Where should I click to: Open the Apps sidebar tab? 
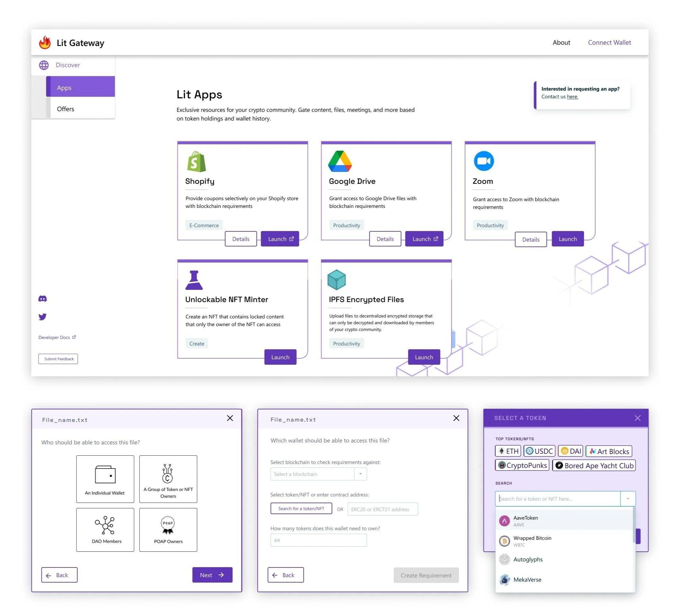tap(80, 88)
